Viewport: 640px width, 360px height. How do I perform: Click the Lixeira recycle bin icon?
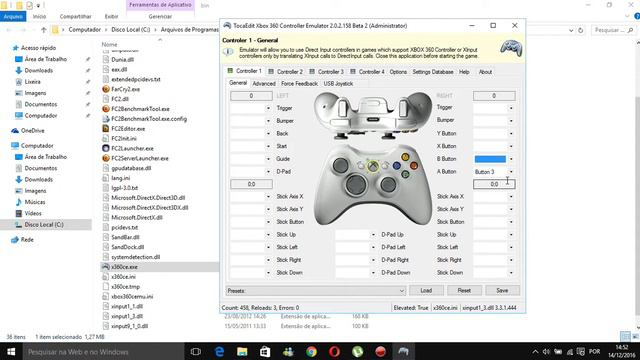[x=19, y=82]
